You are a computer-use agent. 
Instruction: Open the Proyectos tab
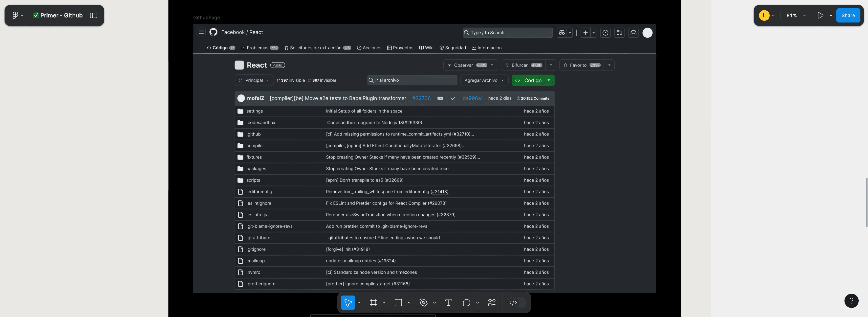click(x=400, y=48)
